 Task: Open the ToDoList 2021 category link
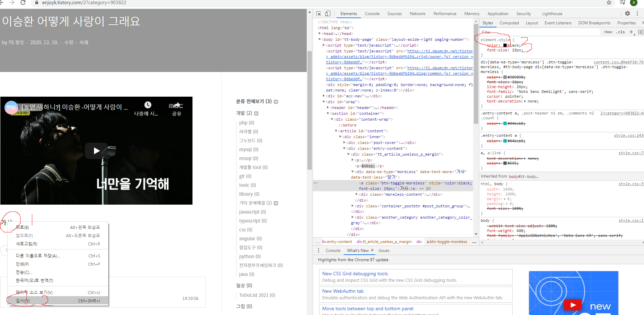pos(257,295)
